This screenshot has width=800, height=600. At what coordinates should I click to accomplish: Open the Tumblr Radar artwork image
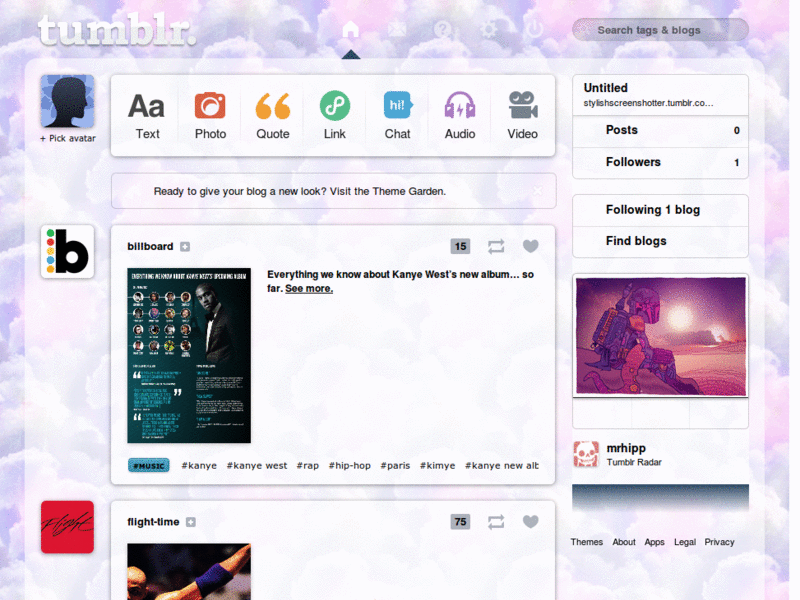click(x=661, y=336)
